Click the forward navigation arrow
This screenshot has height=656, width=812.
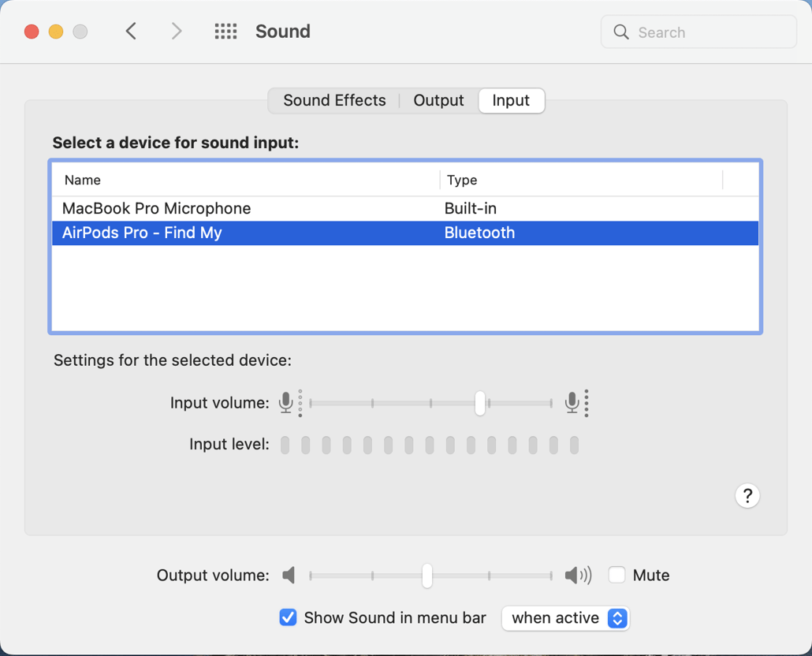(177, 32)
